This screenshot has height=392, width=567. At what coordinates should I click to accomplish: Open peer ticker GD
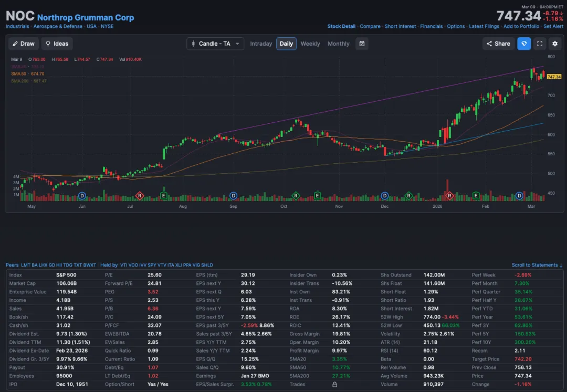51,265
